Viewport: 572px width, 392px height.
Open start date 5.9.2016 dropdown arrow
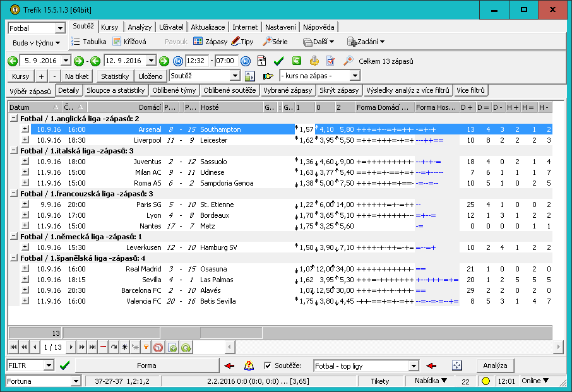point(66,61)
